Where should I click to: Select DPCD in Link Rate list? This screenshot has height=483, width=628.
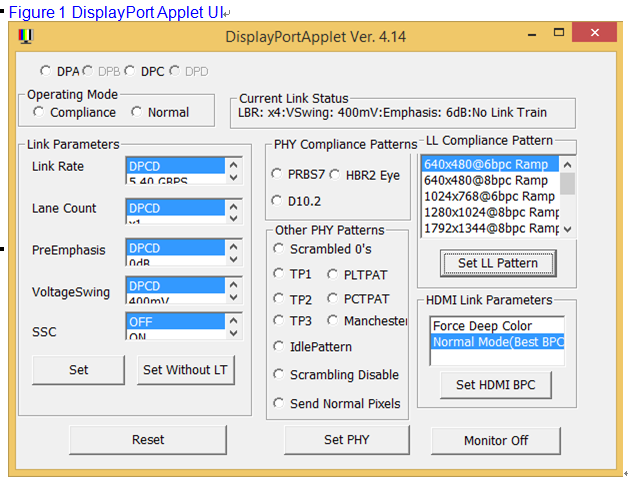tap(176, 166)
